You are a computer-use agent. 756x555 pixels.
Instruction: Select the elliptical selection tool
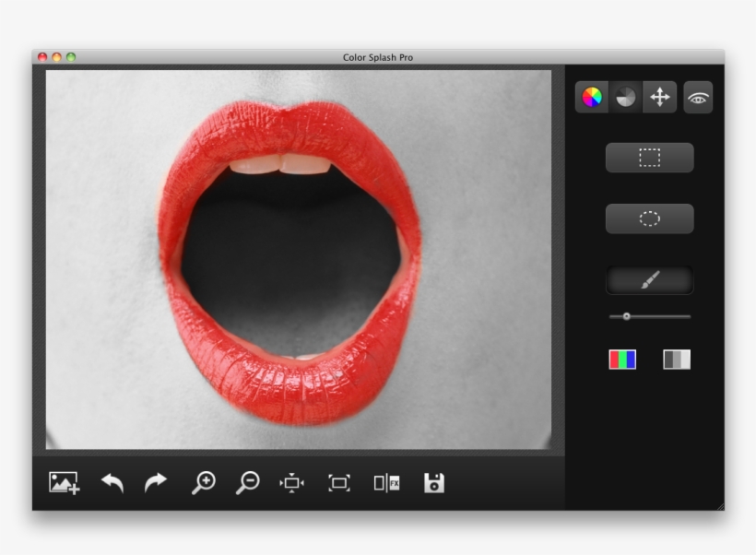(649, 218)
